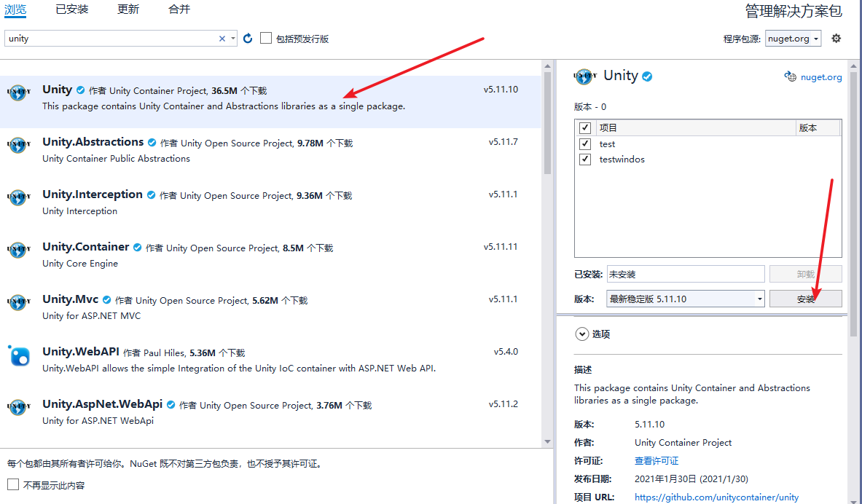This screenshot has height=504, width=862.
Task: Refresh the search results with the refresh icon
Action: [247, 38]
